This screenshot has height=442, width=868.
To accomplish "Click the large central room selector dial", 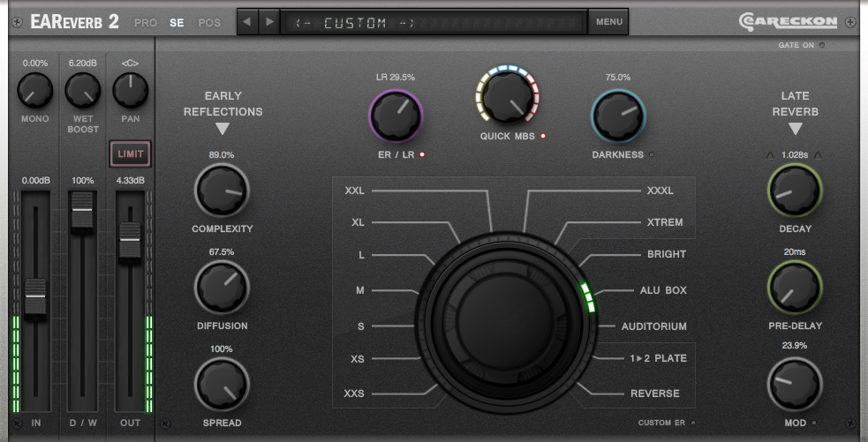I will point(505,323).
